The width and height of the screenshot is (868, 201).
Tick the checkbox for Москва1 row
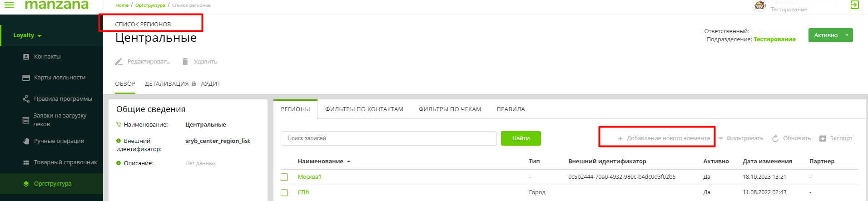[x=284, y=177]
